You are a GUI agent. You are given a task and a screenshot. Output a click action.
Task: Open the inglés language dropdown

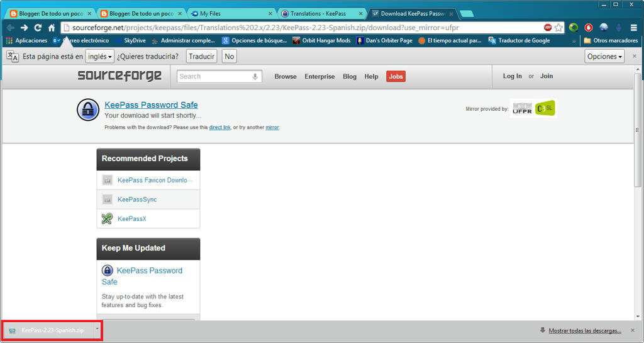tap(100, 56)
